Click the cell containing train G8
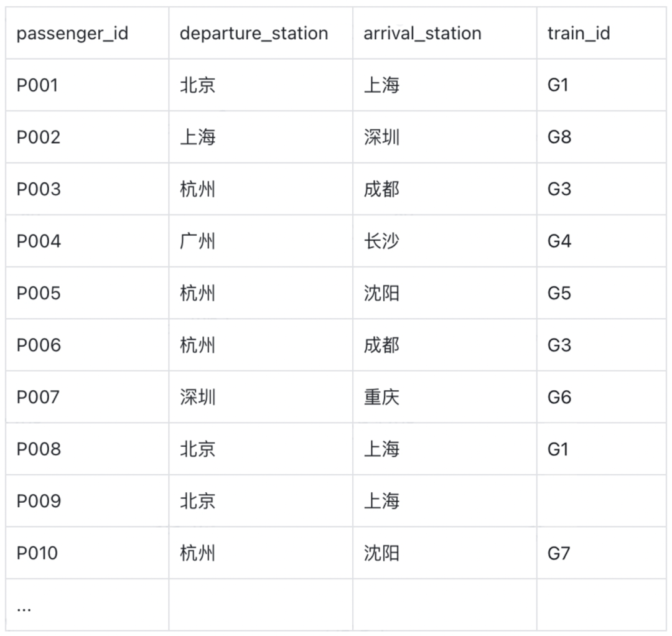 (x=559, y=137)
